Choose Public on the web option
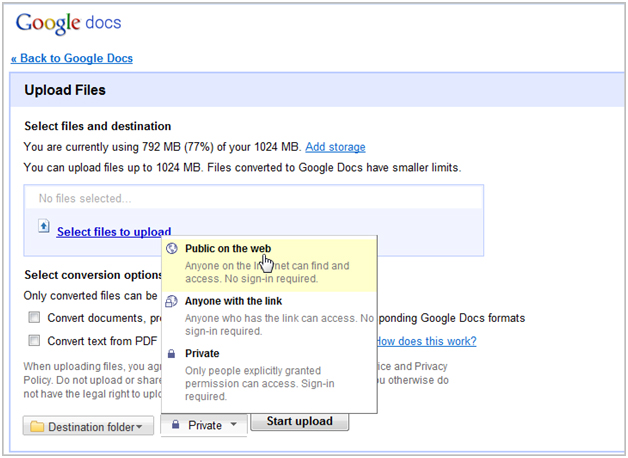This screenshot has width=628, height=458. [x=269, y=263]
